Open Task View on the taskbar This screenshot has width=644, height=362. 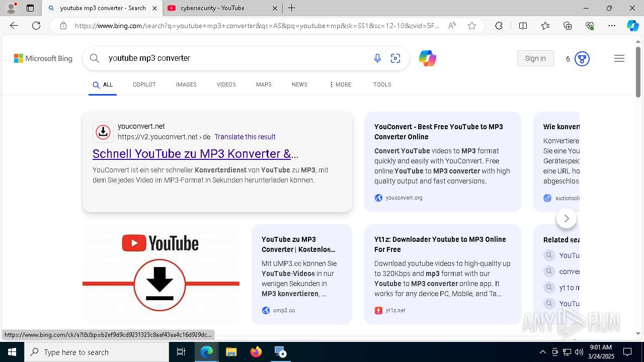(x=181, y=352)
